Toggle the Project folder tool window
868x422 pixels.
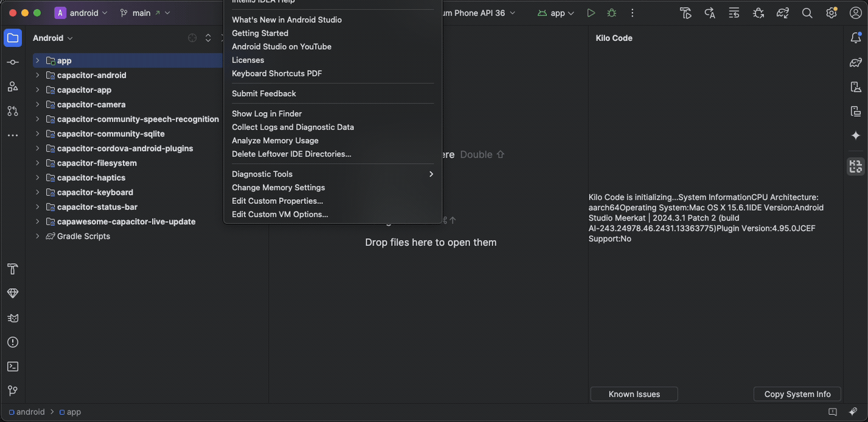[13, 38]
